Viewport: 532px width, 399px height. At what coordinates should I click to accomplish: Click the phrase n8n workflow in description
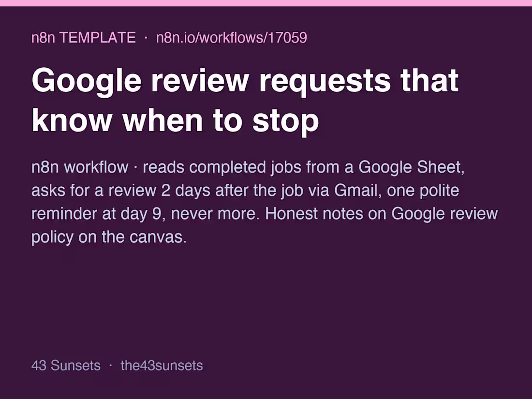(x=80, y=167)
